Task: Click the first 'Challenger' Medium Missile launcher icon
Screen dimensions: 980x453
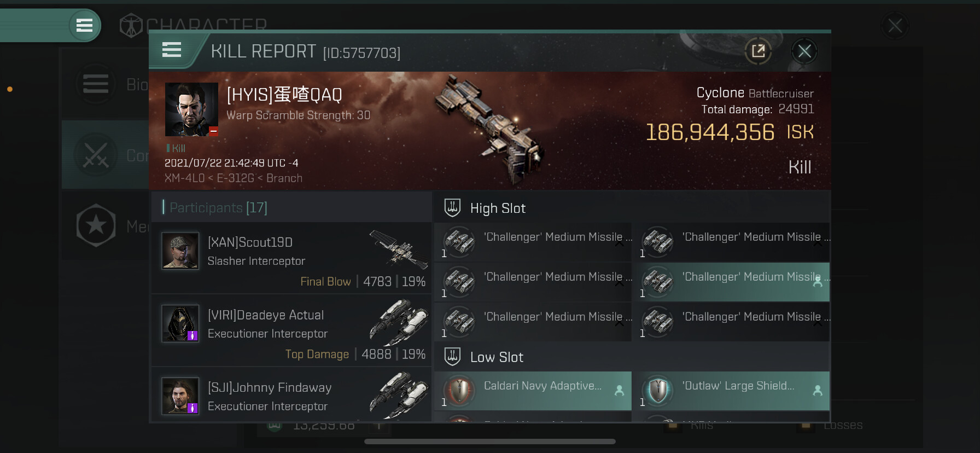Action: pyautogui.click(x=459, y=241)
